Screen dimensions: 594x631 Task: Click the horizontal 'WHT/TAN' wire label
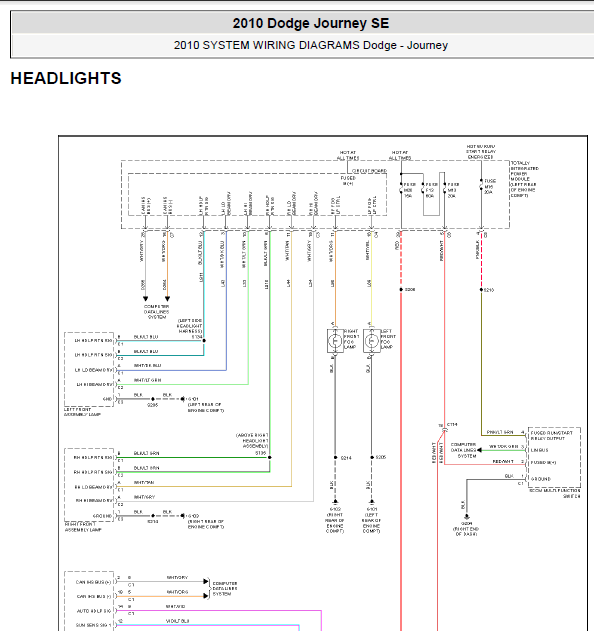click(144, 483)
